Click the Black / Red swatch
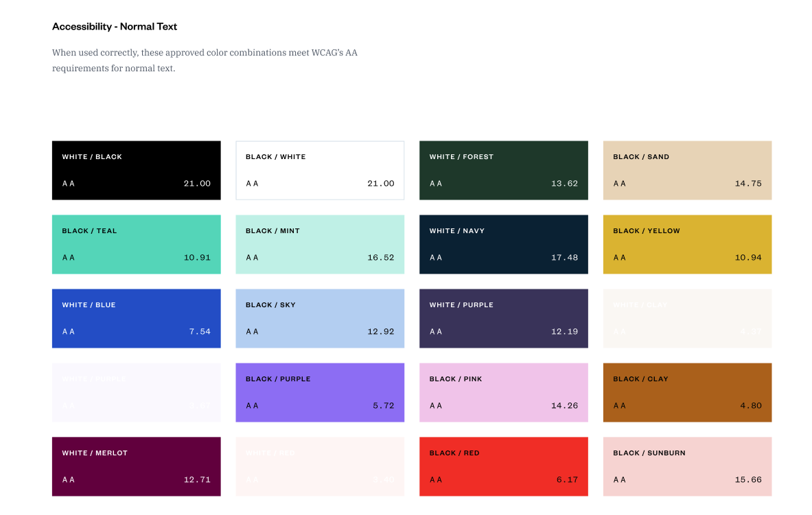 pos(503,466)
